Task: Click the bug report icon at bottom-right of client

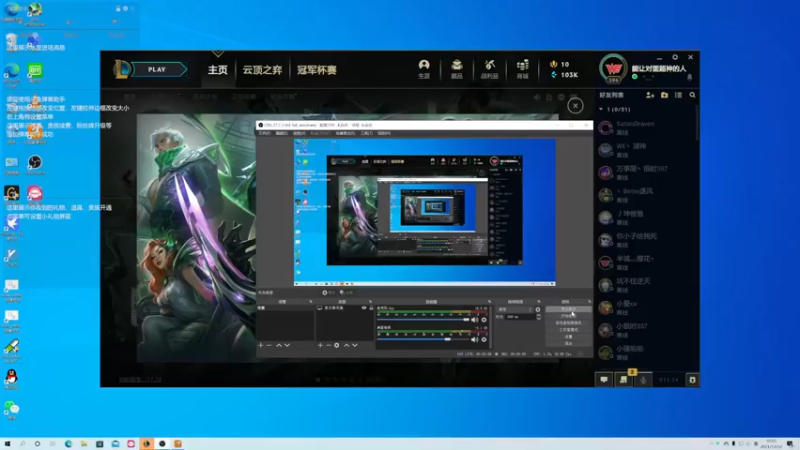Action: tap(692, 380)
